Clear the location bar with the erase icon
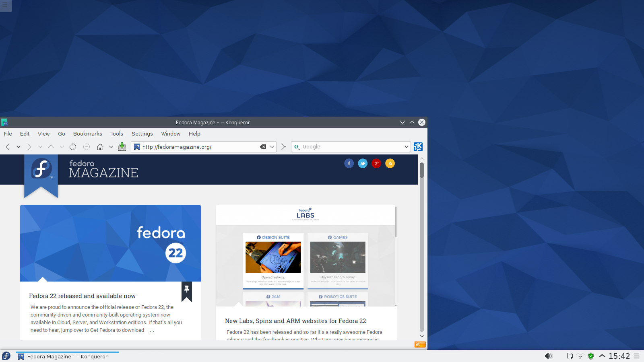The image size is (644, 362). [263, 147]
